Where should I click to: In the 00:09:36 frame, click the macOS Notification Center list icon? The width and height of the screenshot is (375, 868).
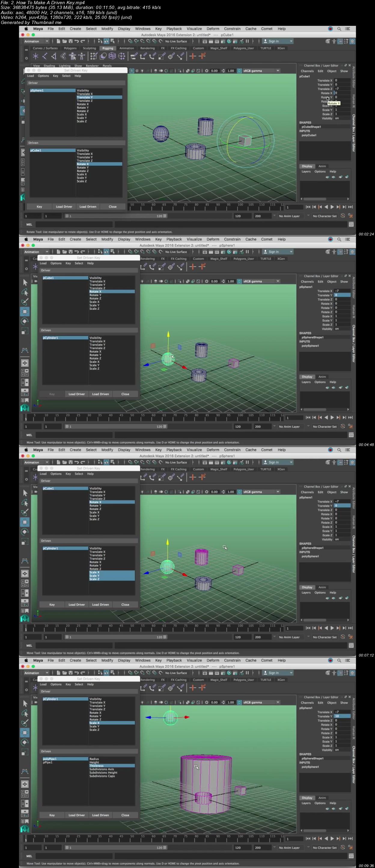pyautogui.click(x=348, y=660)
